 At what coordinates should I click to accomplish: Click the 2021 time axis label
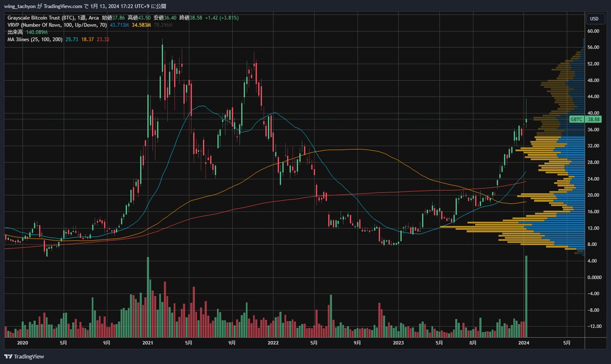(x=148, y=343)
